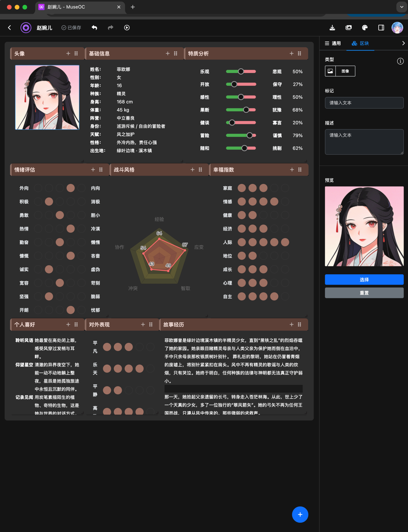Open the color palette theme icon
The image size is (408, 532).
[365, 28]
